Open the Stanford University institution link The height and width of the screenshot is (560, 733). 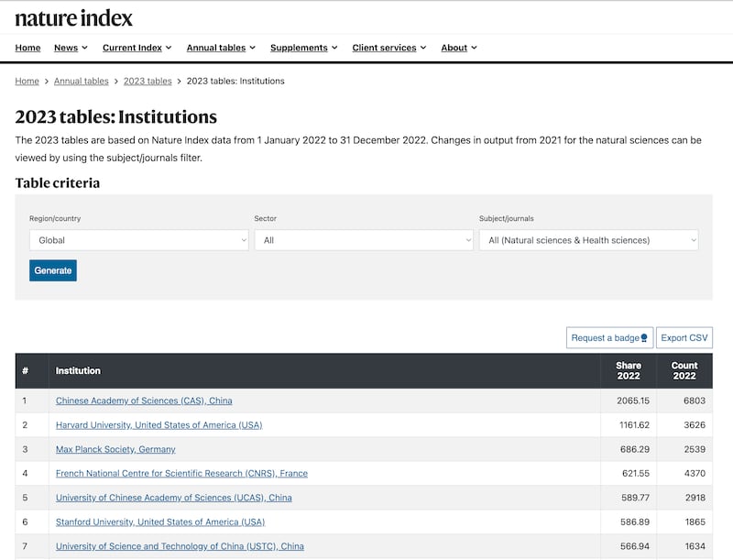pyautogui.click(x=160, y=522)
